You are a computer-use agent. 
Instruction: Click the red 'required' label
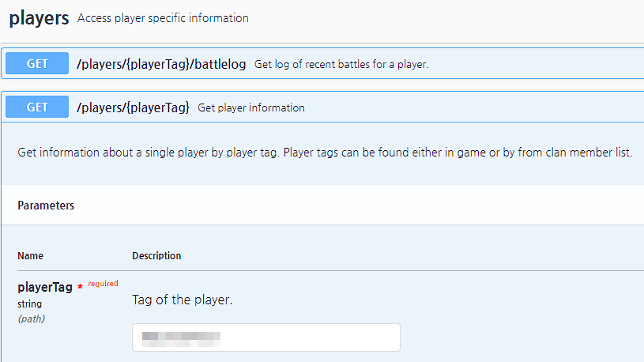pyautogui.click(x=103, y=284)
